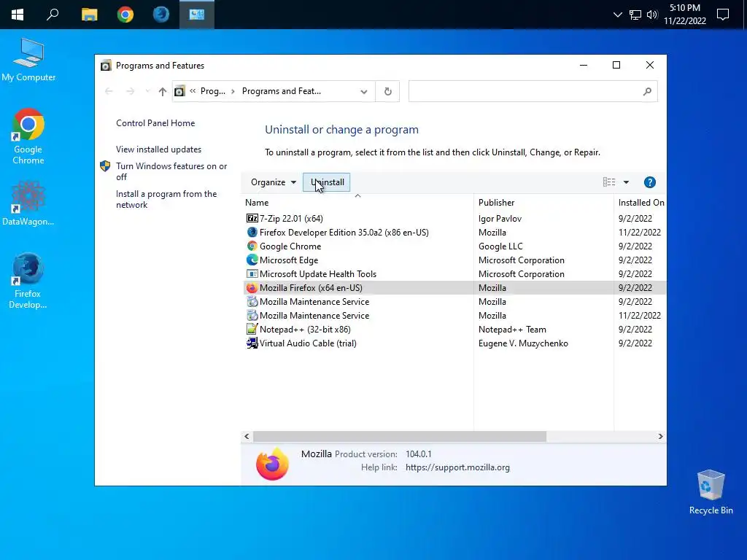Select the Recycle Bin desktop icon
Image resolution: width=747 pixels, height=560 pixels.
coord(711,492)
